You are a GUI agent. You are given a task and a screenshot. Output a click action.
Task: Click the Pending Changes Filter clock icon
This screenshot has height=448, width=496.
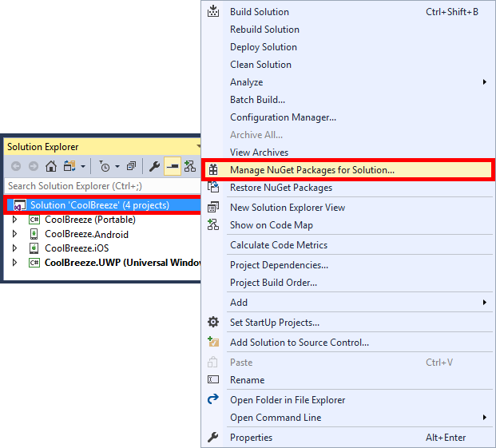click(104, 166)
